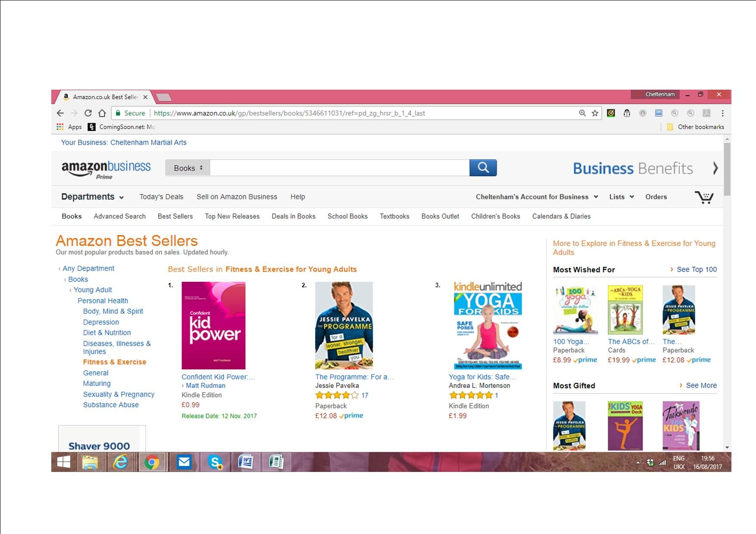Go back using browser back arrow
756x534 pixels.
tap(60, 113)
